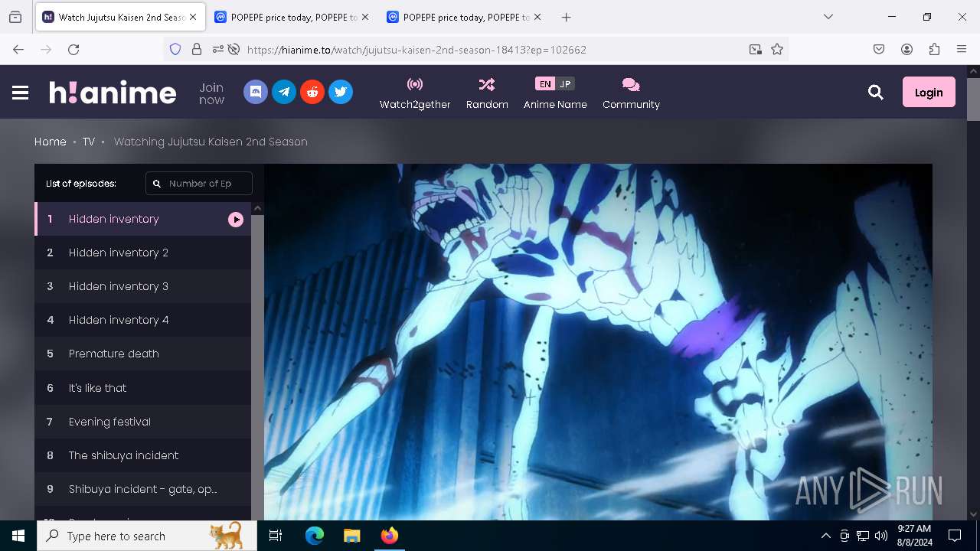Select episode 3 Hidden inventory 3

(143, 286)
